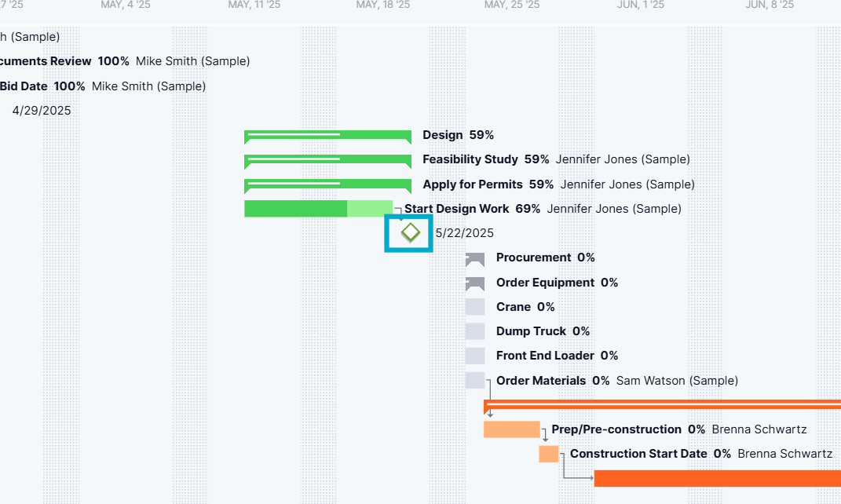Select the Apply for Permits task label
This screenshot has width=841, height=504.
pos(473,184)
